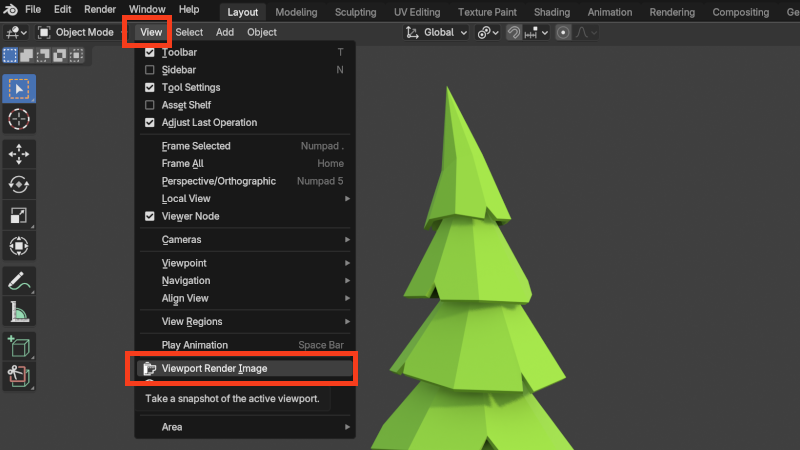Viewport: 800px width, 450px height.
Task: Enable proportional editing circle icon
Action: [563, 32]
